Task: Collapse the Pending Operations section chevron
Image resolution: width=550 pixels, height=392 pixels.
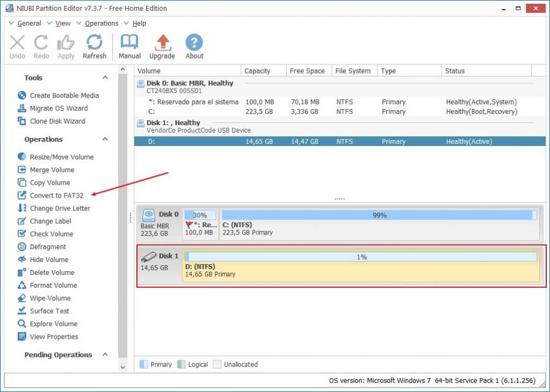Action: (105, 354)
